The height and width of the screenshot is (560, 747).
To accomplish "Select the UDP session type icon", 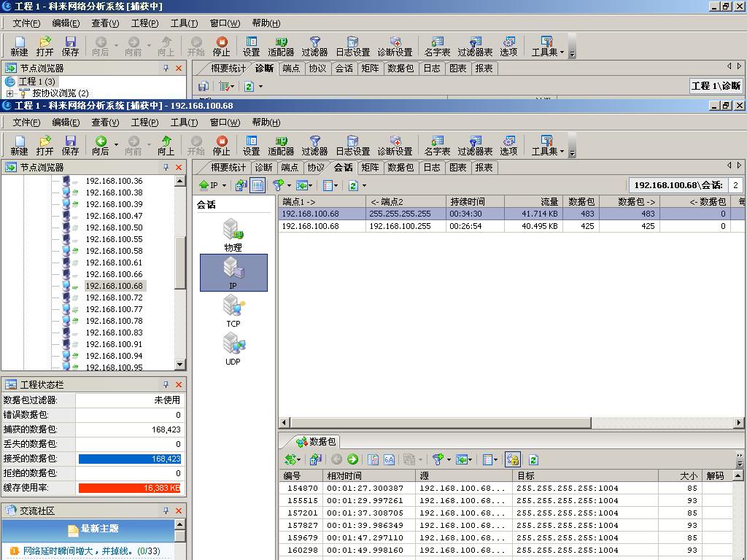I will 233,348.
